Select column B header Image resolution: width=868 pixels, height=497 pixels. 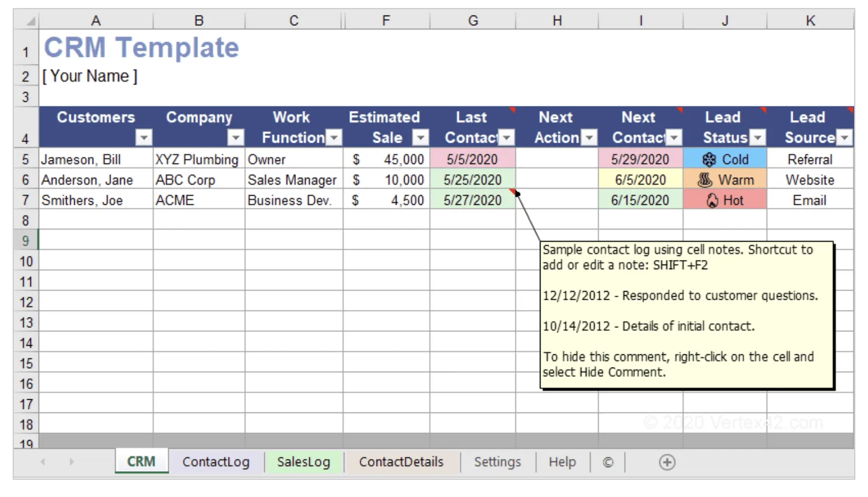[199, 21]
